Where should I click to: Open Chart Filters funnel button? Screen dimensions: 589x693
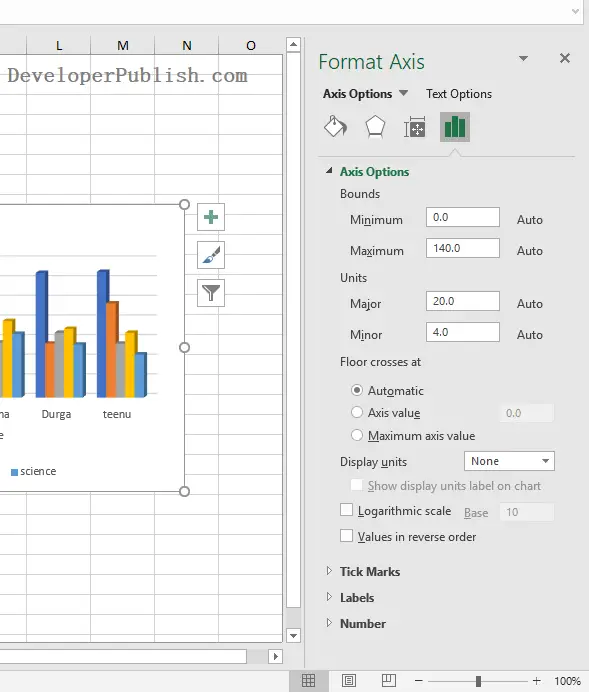[211, 293]
